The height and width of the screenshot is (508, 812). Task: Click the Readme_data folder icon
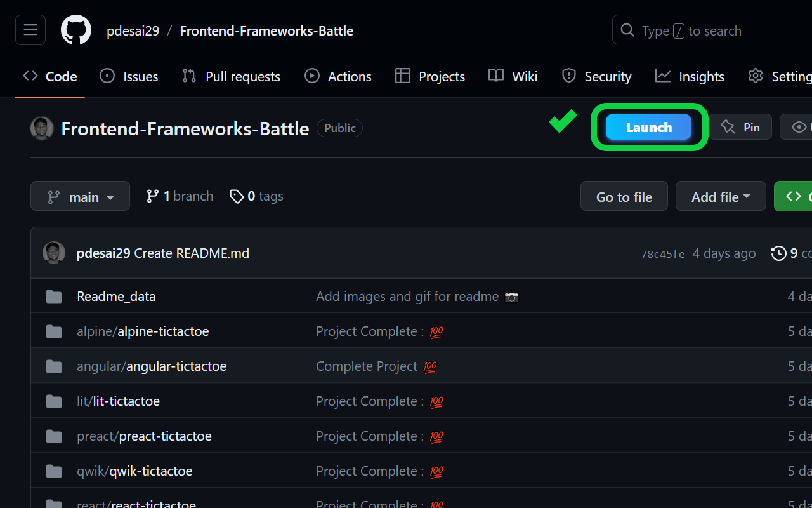click(x=54, y=297)
